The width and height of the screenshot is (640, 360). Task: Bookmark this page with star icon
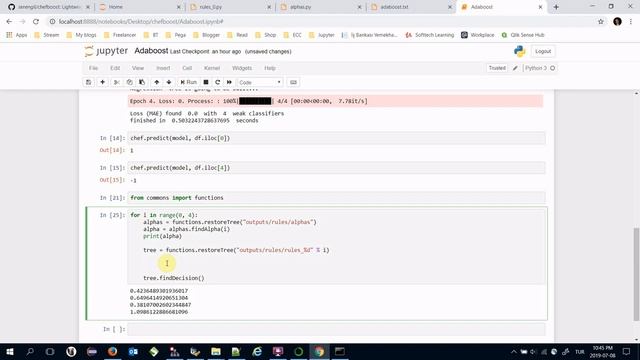[601, 22]
